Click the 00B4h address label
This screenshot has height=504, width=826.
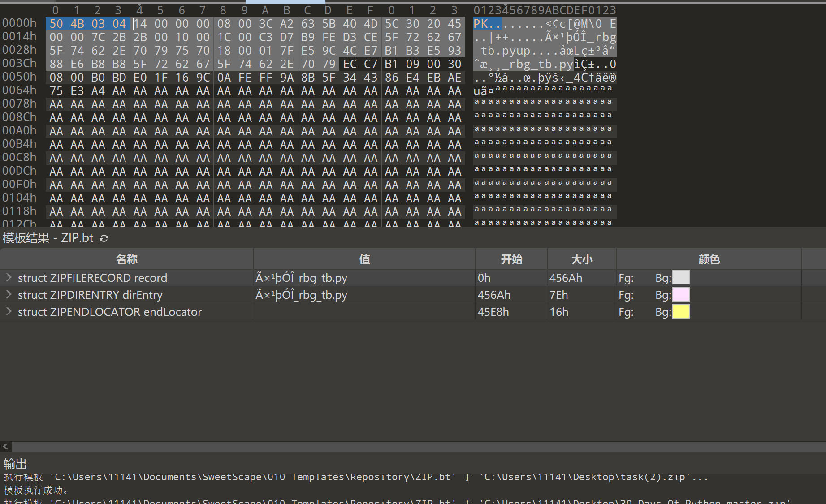(x=19, y=144)
